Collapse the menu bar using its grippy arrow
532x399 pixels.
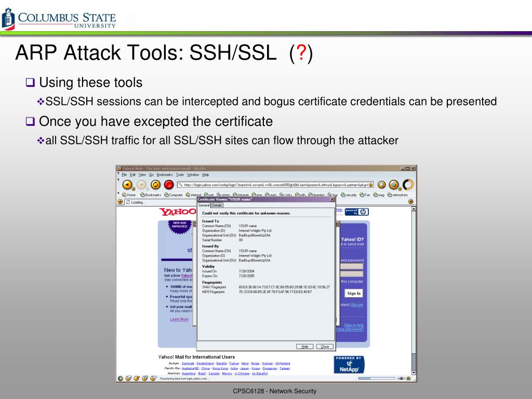tap(118, 175)
